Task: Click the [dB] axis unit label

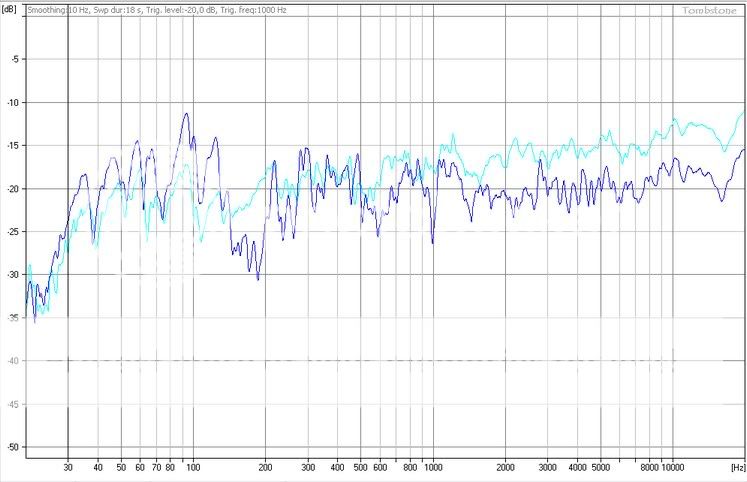Action: click(10, 8)
